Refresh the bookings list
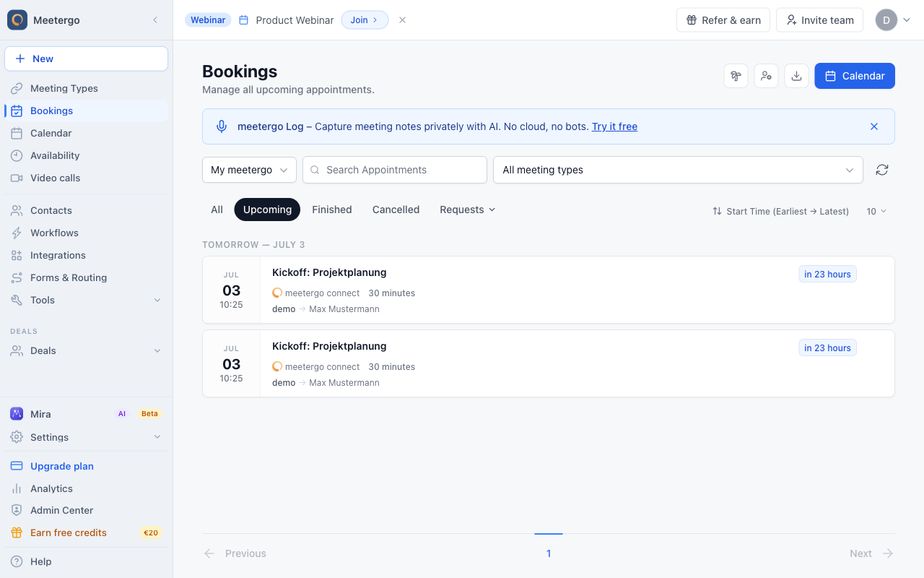This screenshot has width=924, height=578. click(882, 170)
